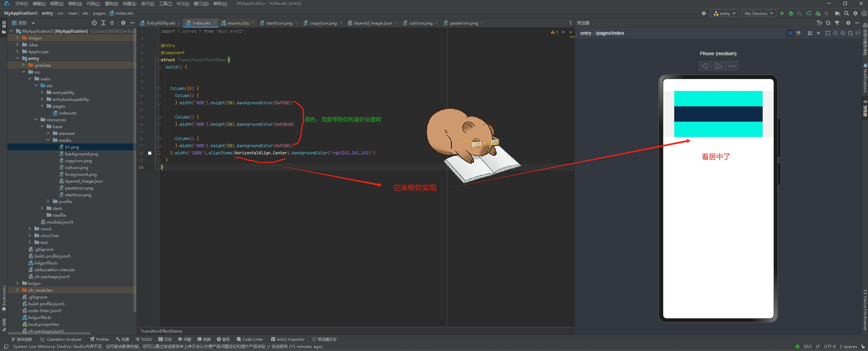Click the warning indicator in editor corner
This screenshot has height=351, width=868.
[554, 32]
